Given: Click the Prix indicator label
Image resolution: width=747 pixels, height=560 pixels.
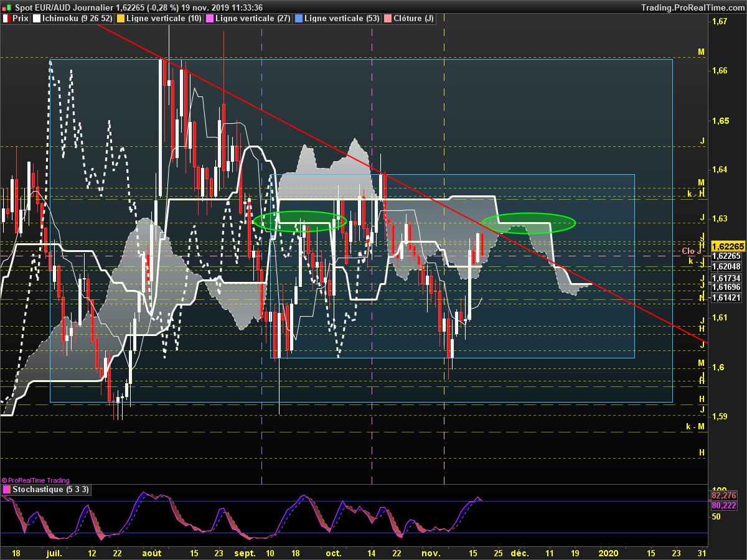Looking at the screenshot, I should 21,19.
